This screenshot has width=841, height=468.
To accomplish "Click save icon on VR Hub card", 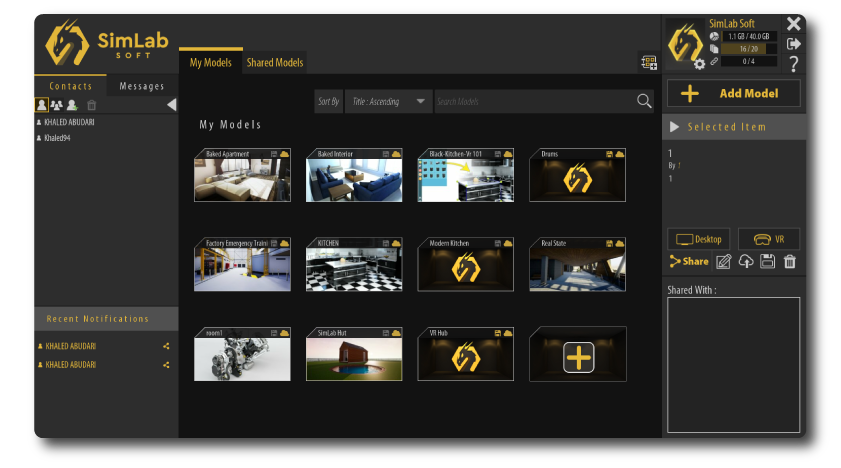I will (498, 333).
